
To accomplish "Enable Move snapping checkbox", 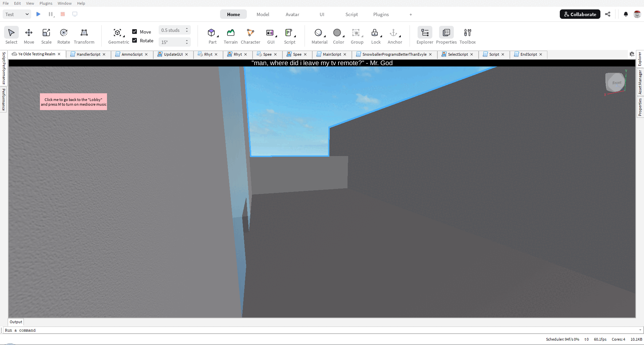I will 134,32.
